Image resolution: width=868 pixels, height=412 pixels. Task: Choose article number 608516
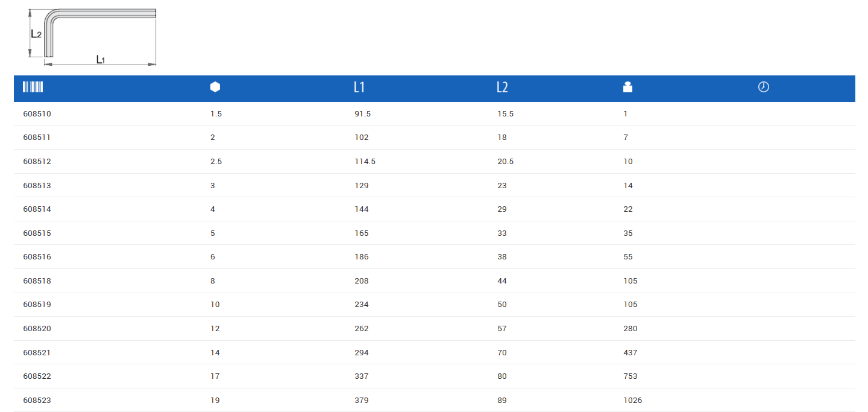(37, 257)
